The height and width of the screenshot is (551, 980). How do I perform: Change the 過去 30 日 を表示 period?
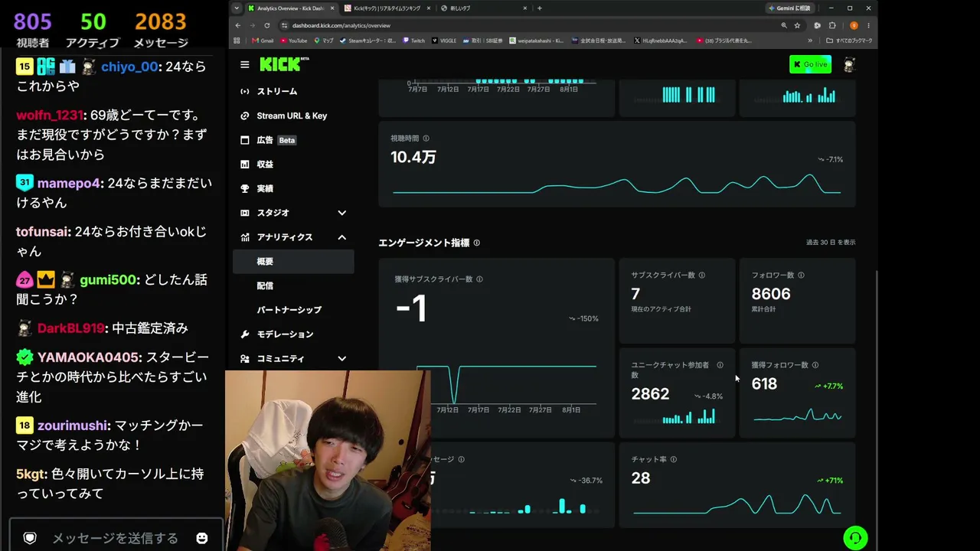[x=831, y=243]
